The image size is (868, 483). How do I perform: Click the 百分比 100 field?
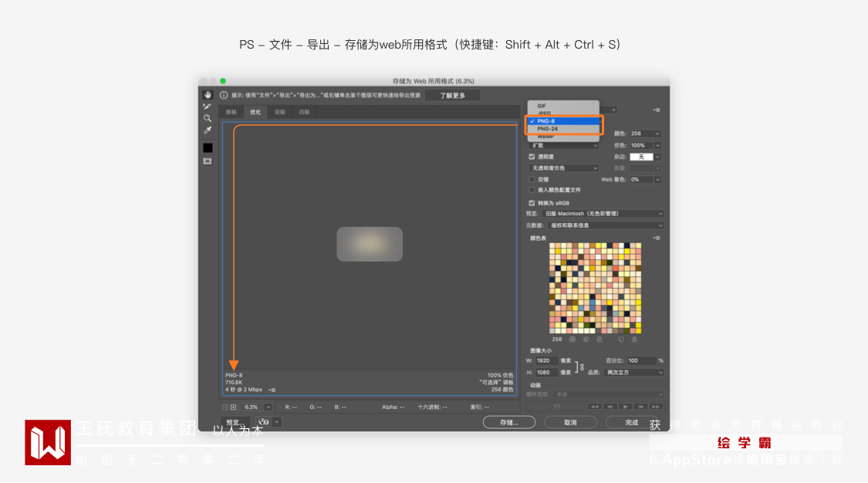[x=641, y=361]
